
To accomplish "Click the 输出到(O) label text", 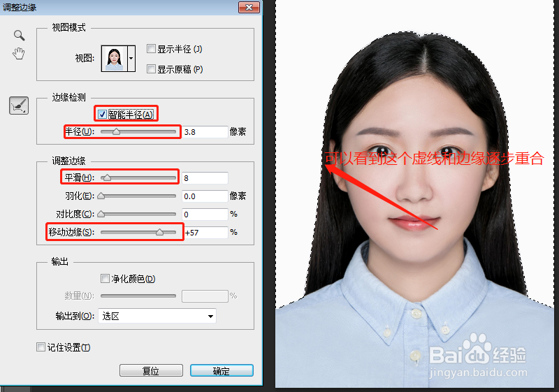I will (75, 316).
